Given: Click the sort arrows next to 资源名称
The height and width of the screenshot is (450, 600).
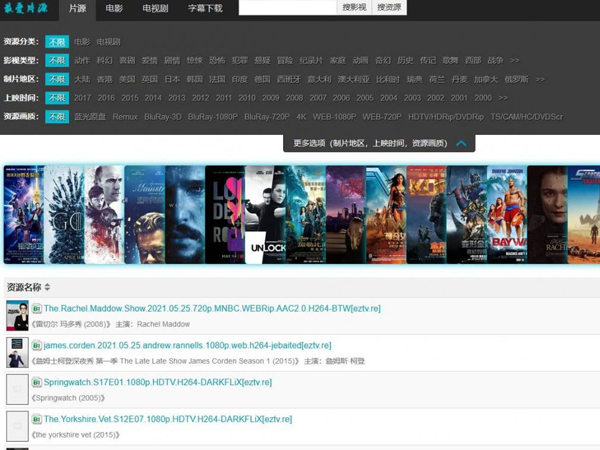Looking at the screenshot, I should [48, 287].
